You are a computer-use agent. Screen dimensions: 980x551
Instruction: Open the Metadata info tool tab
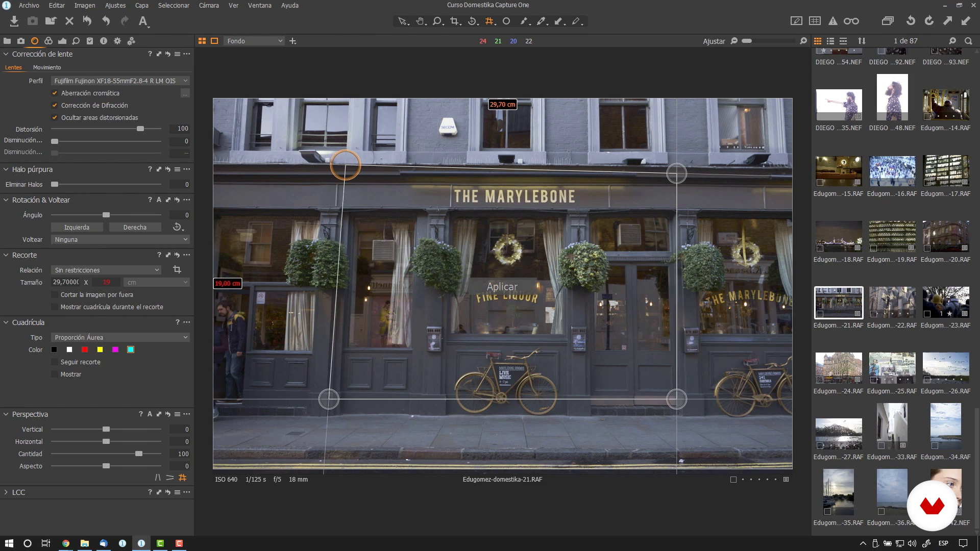pos(104,41)
